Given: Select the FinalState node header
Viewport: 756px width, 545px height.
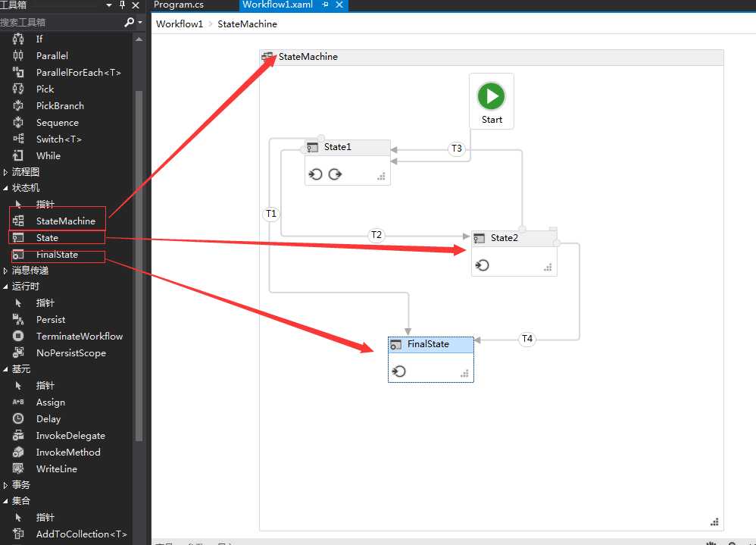Looking at the screenshot, I should pos(430,344).
